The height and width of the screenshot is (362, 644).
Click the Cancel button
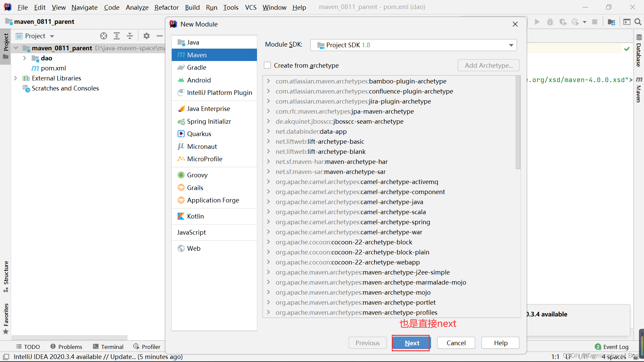tap(456, 343)
